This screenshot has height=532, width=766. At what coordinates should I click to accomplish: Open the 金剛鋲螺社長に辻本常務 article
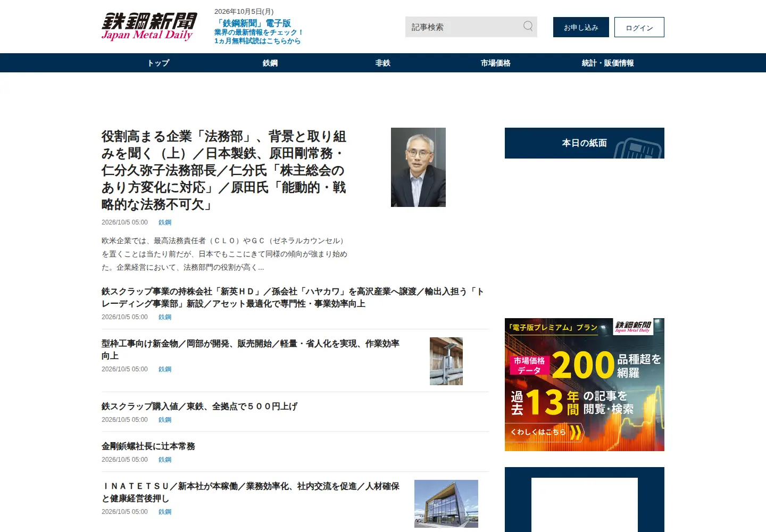(x=148, y=446)
